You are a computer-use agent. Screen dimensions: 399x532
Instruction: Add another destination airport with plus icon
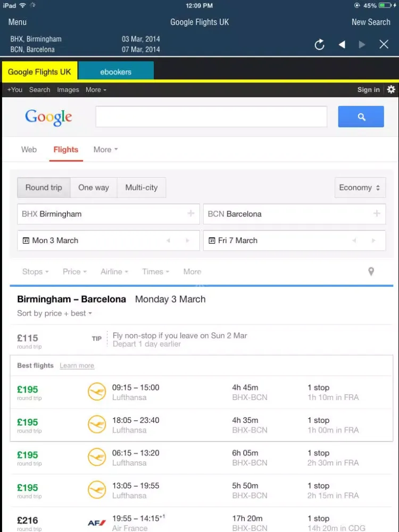(x=377, y=213)
